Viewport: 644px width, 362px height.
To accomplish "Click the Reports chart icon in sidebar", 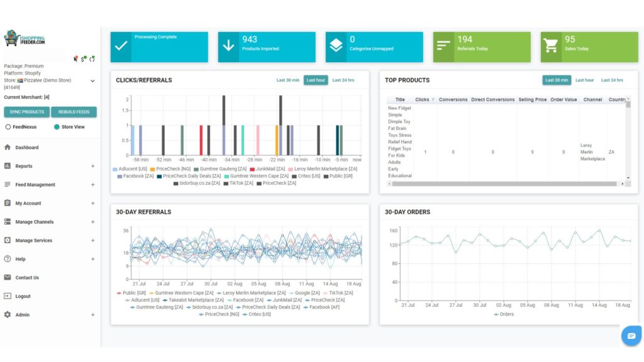I will click(8, 166).
